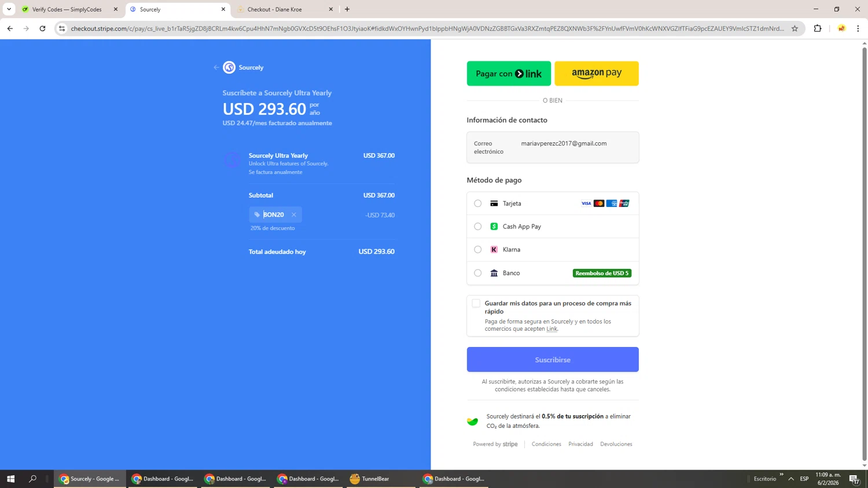Bookmark this page with the star icon
Screen dimensions: 868x488
pos(795,28)
